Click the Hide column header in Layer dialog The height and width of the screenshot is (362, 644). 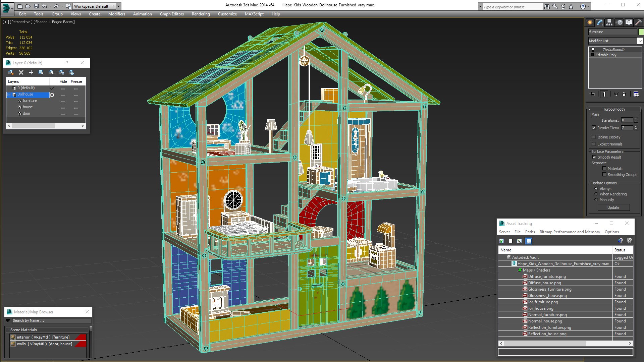click(63, 81)
